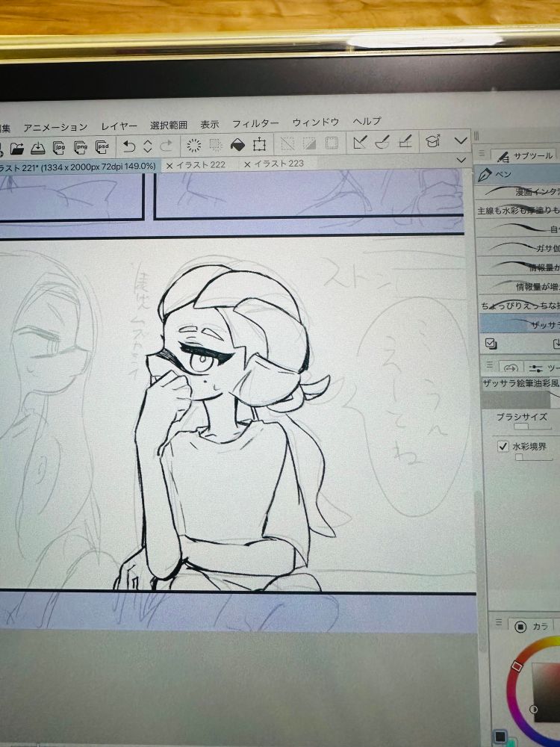Switch to the イラスト 223 canvas tab
This screenshot has width=560, height=747.
(x=279, y=164)
